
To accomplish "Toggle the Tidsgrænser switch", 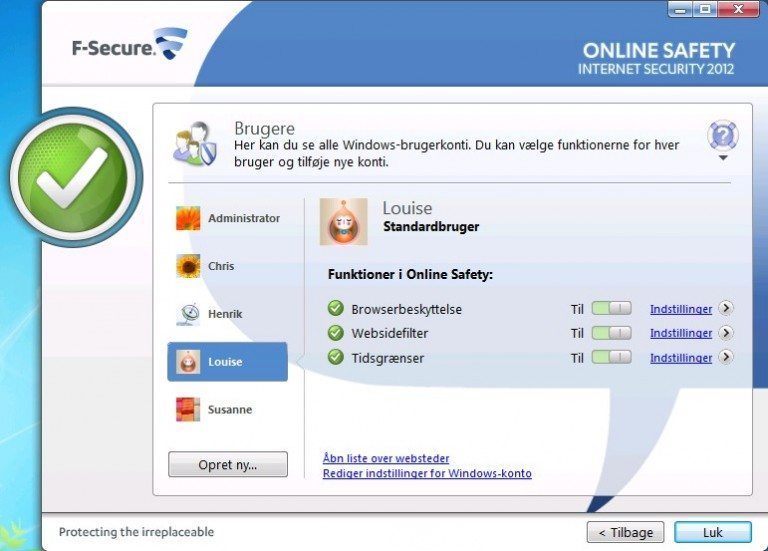I will coord(611,358).
